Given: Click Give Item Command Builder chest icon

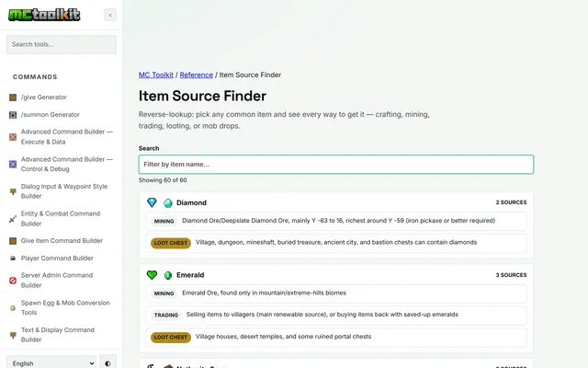Looking at the screenshot, I should [x=13, y=241].
